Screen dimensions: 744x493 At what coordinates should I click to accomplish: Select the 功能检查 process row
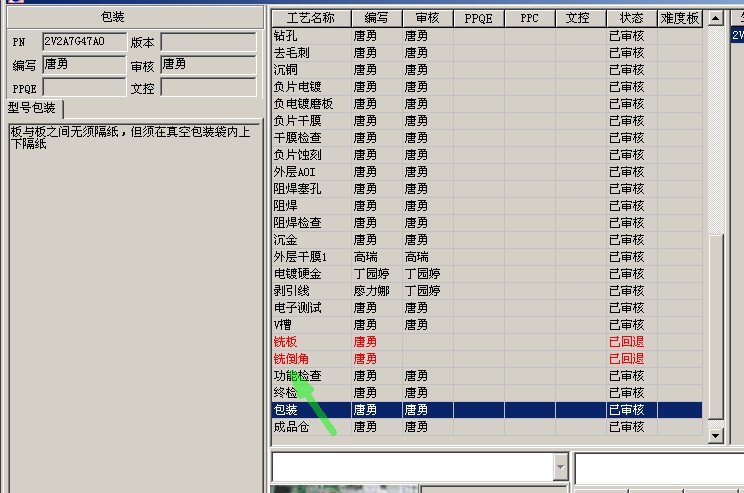[x=487, y=376]
